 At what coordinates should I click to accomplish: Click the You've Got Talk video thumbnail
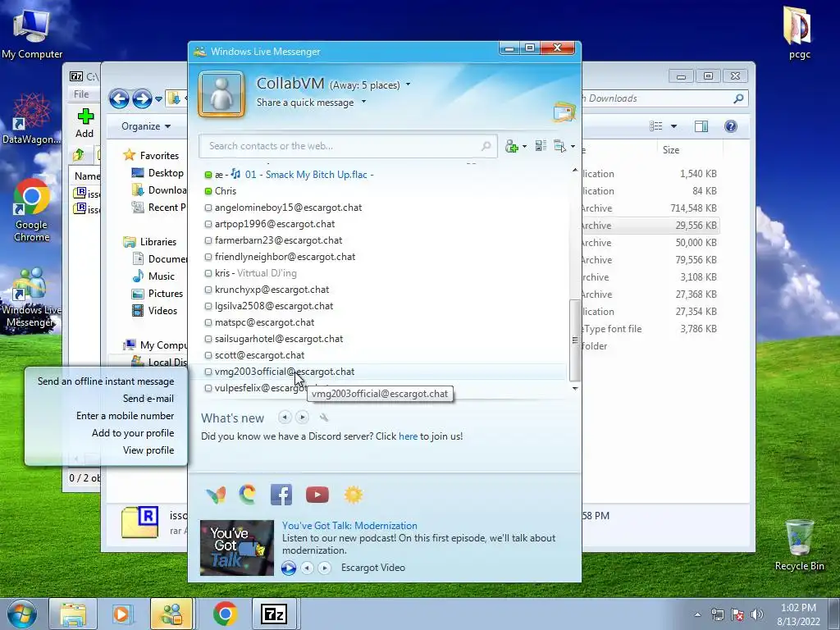point(237,547)
